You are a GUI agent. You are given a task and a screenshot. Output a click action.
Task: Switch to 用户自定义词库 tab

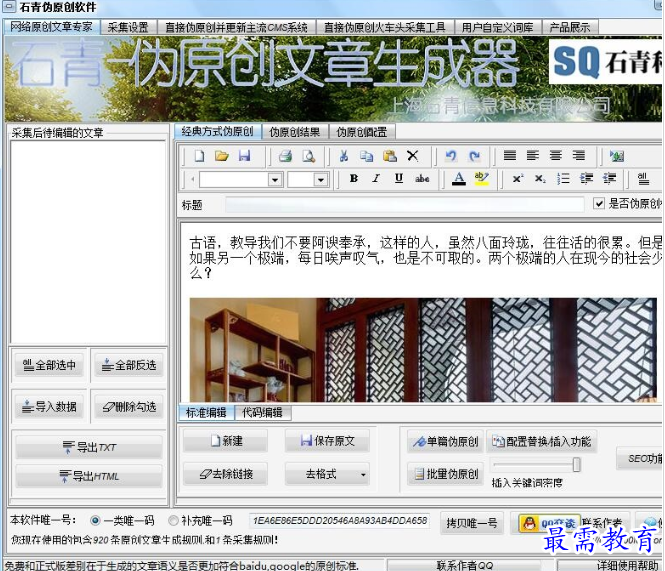click(x=497, y=27)
